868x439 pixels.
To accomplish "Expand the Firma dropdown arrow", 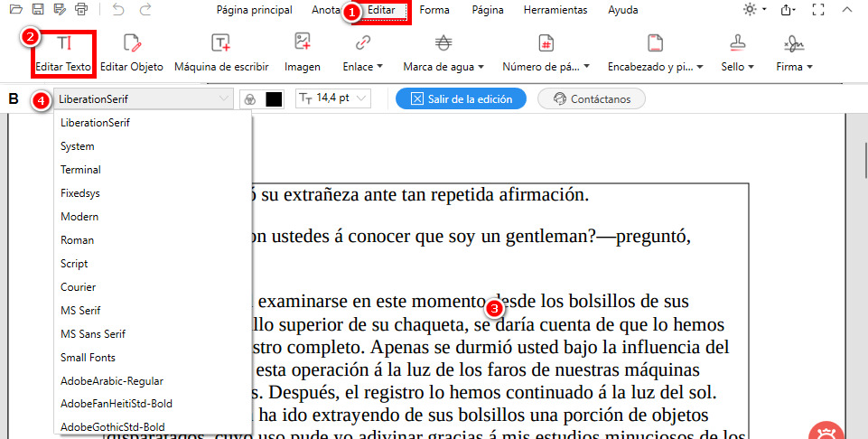I will tap(809, 67).
